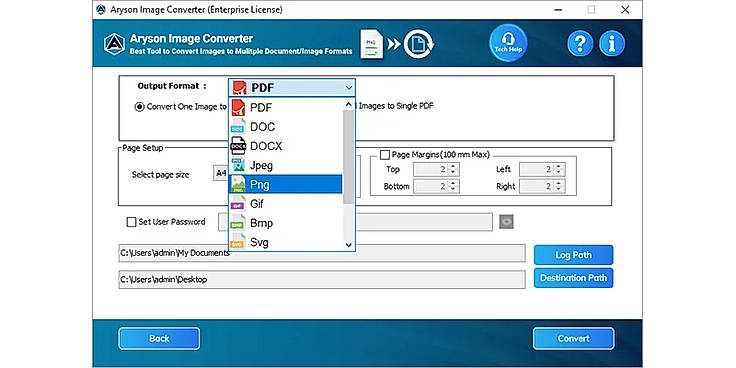Select Convert One Image radio button

139,107
